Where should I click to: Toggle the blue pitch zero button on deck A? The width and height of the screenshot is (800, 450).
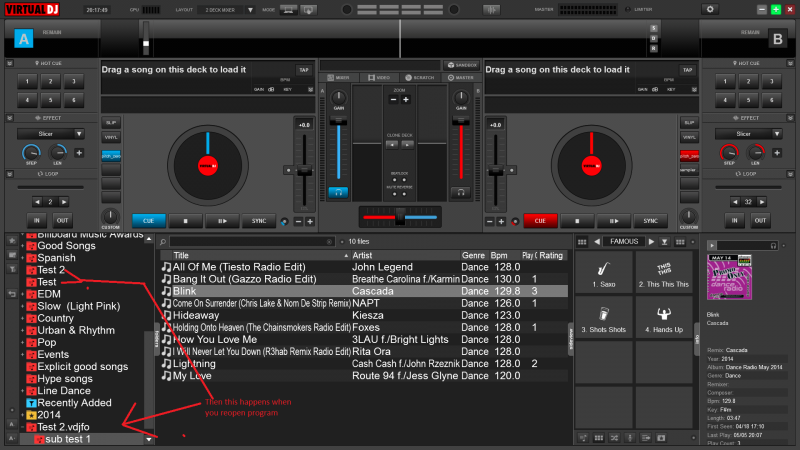pyautogui.click(x=111, y=156)
